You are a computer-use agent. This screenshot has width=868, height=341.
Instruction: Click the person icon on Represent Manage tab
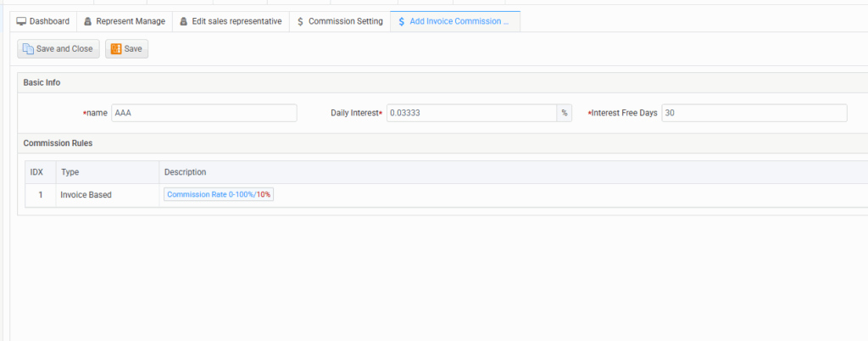pyautogui.click(x=88, y=21)
